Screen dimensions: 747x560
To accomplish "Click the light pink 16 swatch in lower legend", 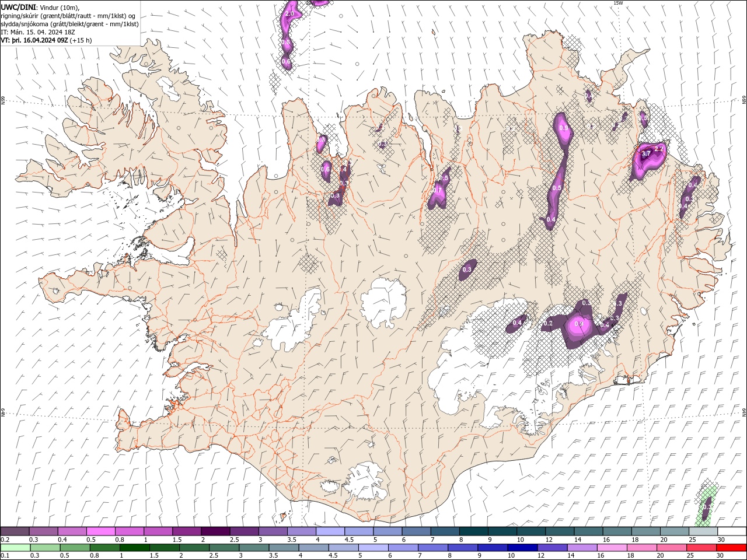I will 612,548.
